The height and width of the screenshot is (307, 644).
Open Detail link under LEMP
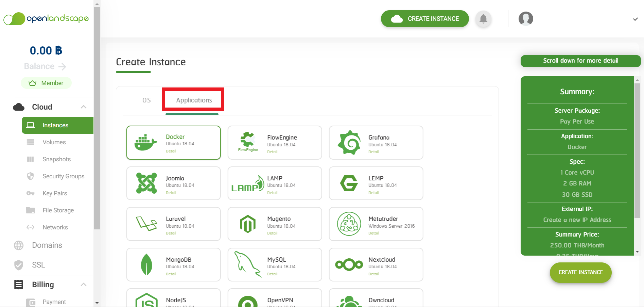[x=373, y=193]
